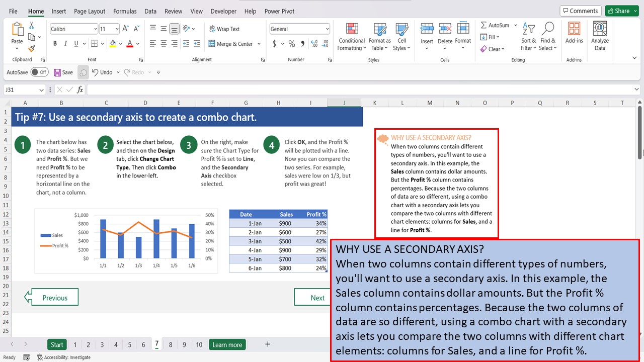Viewport: 644px width, 362px height.
Task: Expand the Number Format dropdown showing General
Action: [327, 29]
